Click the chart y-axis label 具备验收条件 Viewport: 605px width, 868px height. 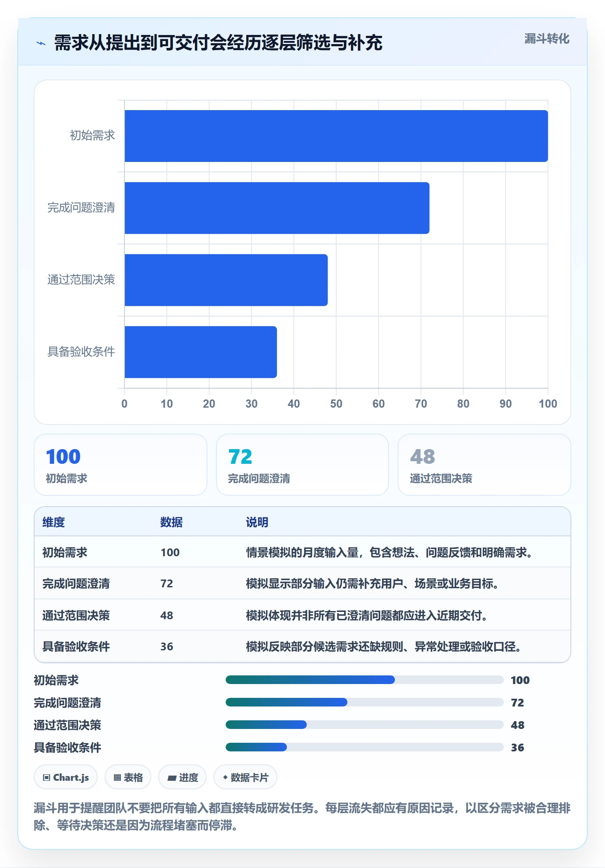point(81,352)
